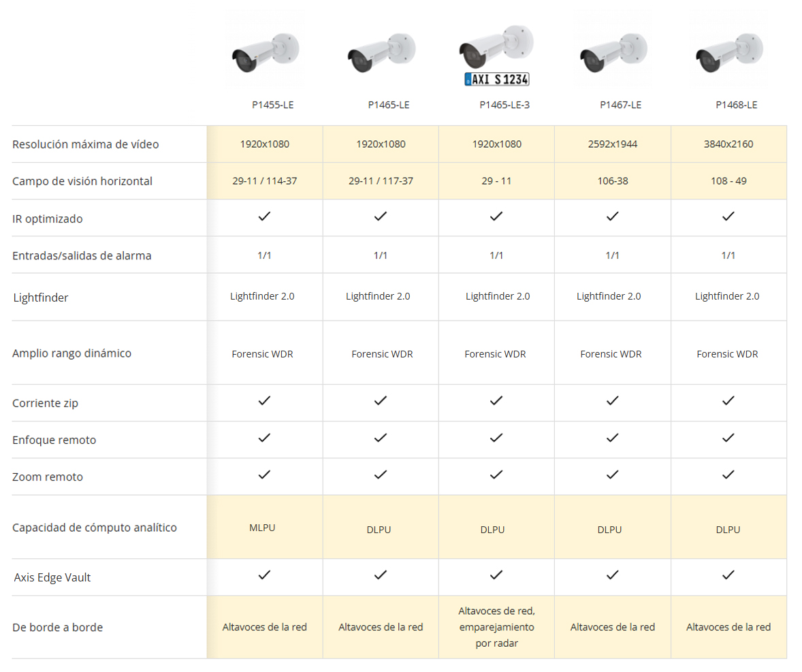The height and width of the screenshot is (672, 802).
Task: Select the 3840x2160 resolution cell
Action: (728, 144)
